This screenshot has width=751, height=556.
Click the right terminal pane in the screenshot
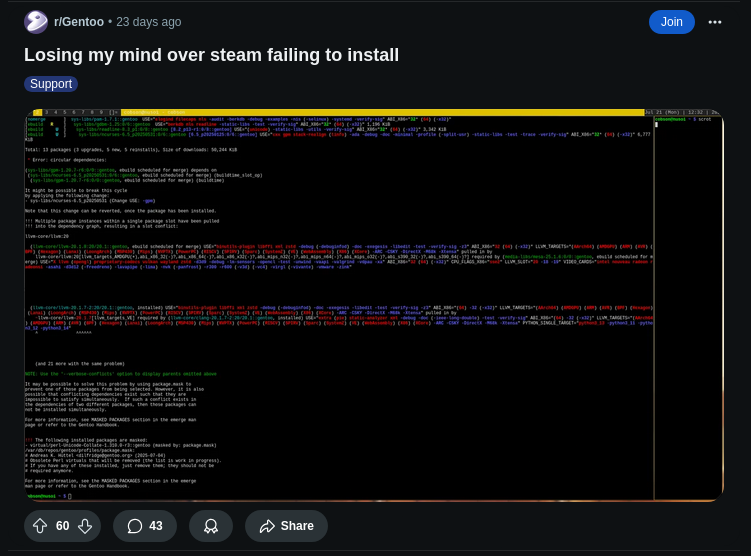pos(688,308)
